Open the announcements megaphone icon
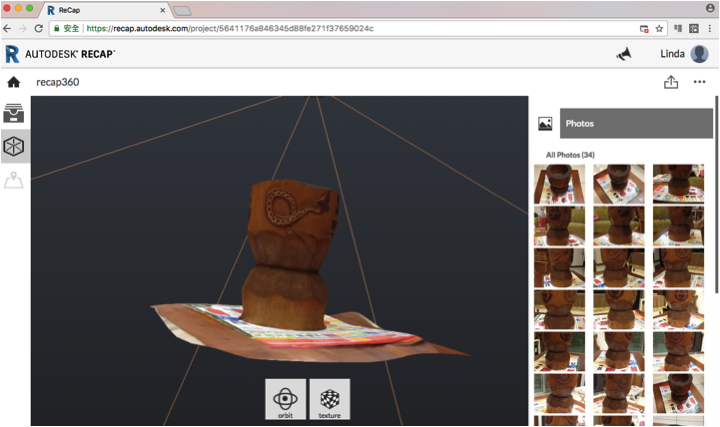Viewport: 720px width, 427px height. (624, 54)
